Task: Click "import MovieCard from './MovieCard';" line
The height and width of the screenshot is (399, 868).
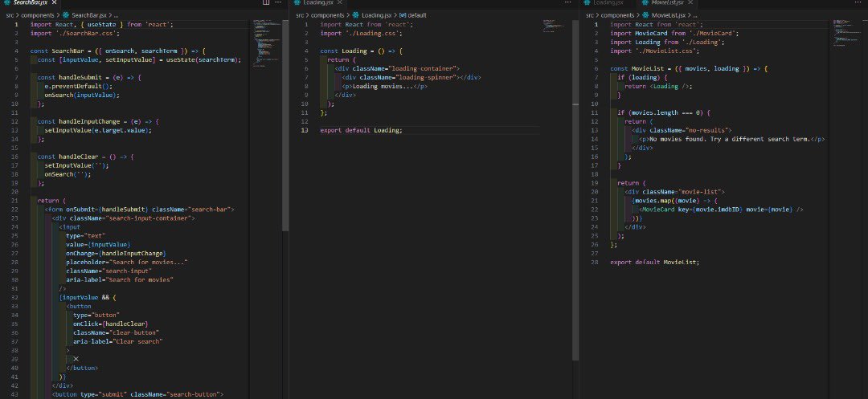Action: point(675,33)
